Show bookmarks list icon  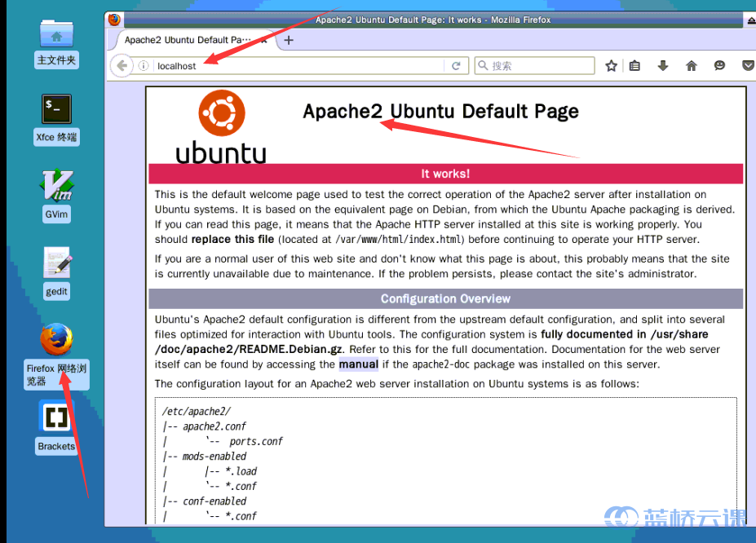click(634, 65)
